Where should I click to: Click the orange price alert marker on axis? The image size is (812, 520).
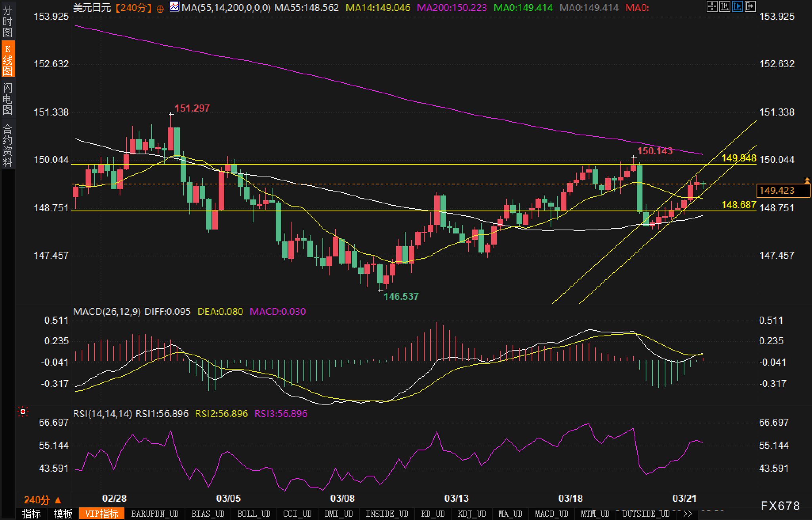[x=807, y=180]
